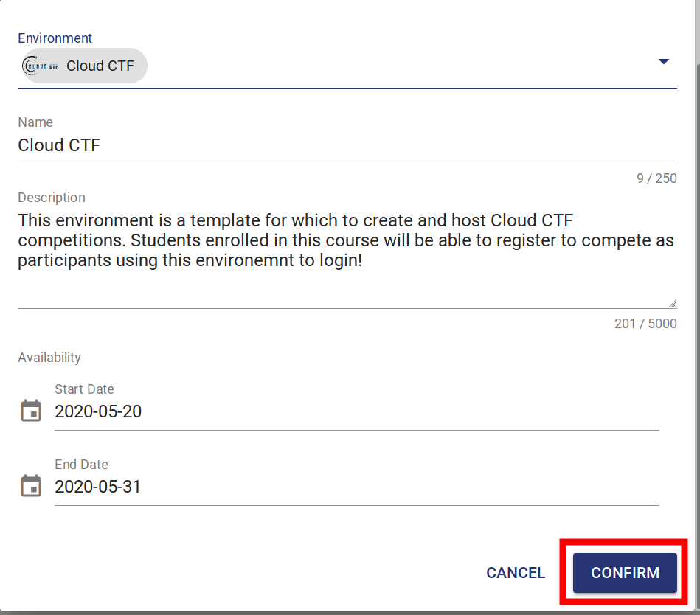This screenshot has width=700, height=615.
Task: Click the 9/250 character counter
Action: point(656,178)
